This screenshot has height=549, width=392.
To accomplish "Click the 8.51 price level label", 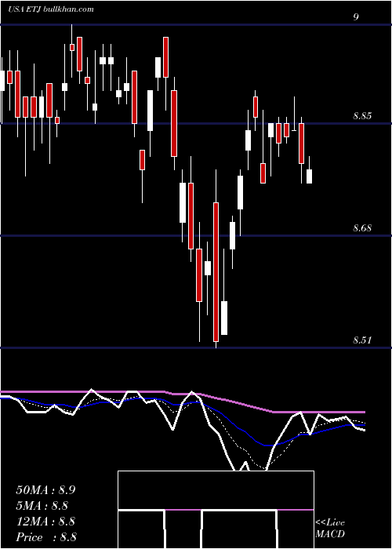I will pyautogui.click(x=362, y=340).
